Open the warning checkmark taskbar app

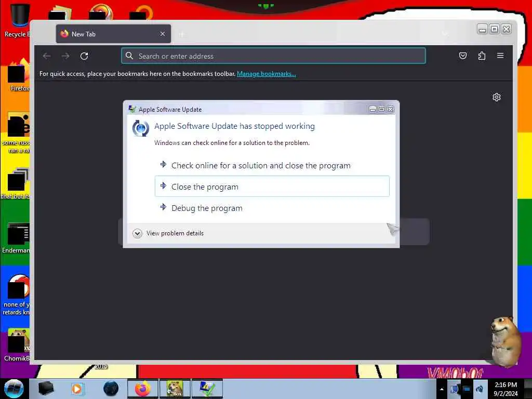[207, 389]
